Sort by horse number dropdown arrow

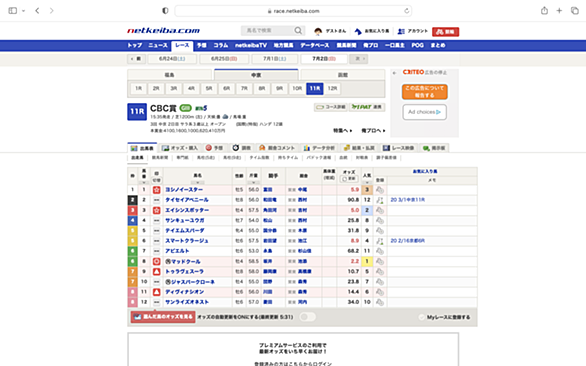click(144, 182)
